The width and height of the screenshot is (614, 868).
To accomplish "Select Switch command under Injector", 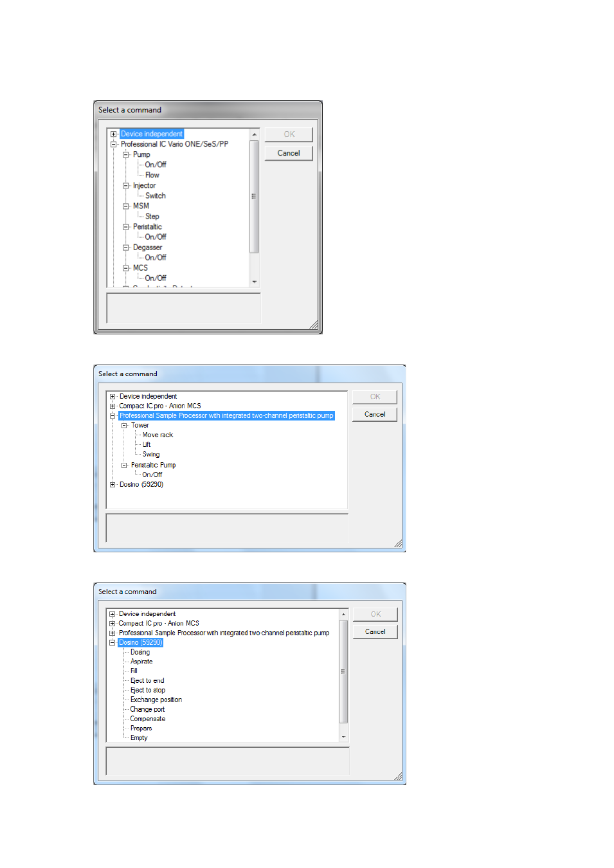I will pos(156,195).
